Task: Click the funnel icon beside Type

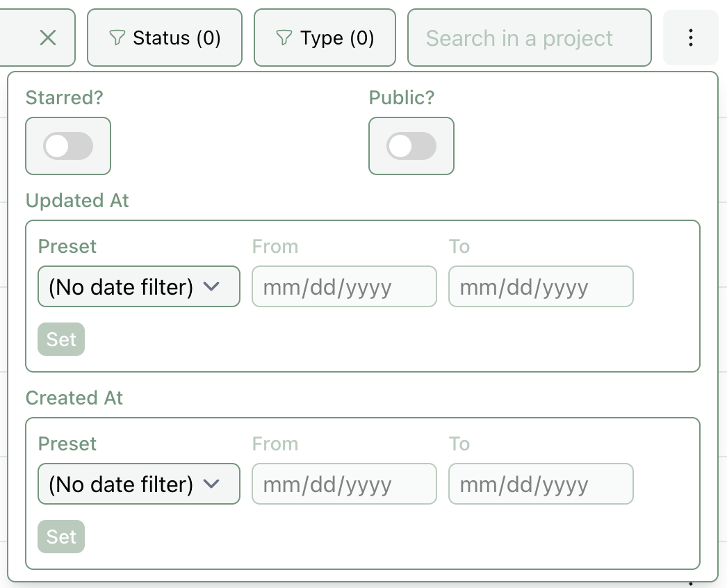Action: [284, 38]
